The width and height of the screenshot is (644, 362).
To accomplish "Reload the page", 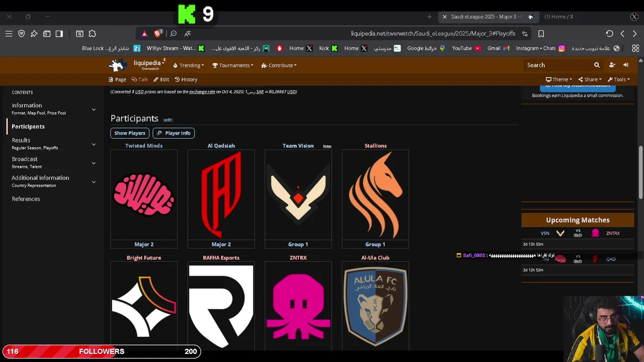I will 609,34.
